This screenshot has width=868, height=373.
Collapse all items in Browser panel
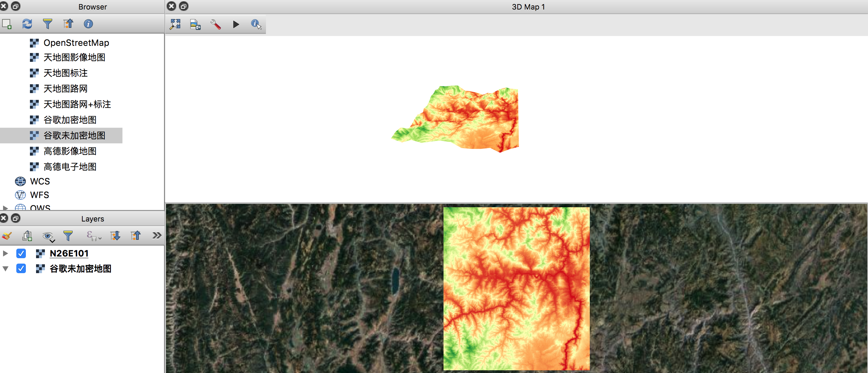point(68,24)
